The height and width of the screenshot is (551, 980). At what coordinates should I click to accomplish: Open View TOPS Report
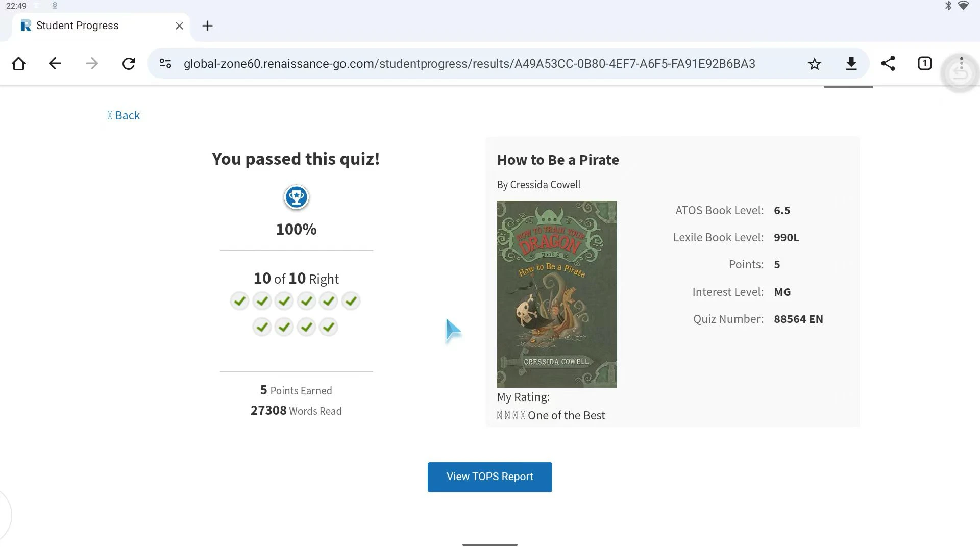click(x=489, y=477)
